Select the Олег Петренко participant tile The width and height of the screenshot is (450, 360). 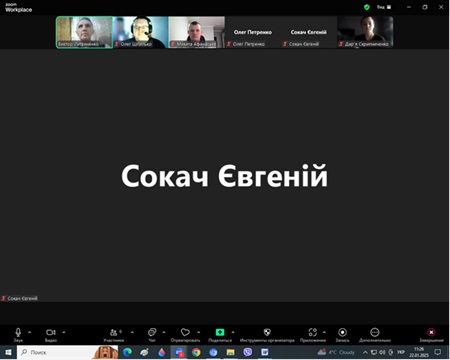(253, 32)
